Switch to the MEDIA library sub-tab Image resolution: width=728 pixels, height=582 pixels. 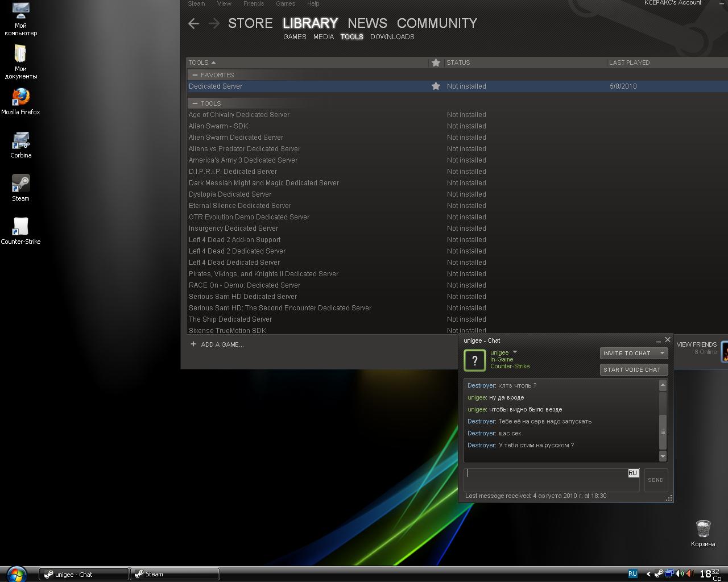[324, 37]
